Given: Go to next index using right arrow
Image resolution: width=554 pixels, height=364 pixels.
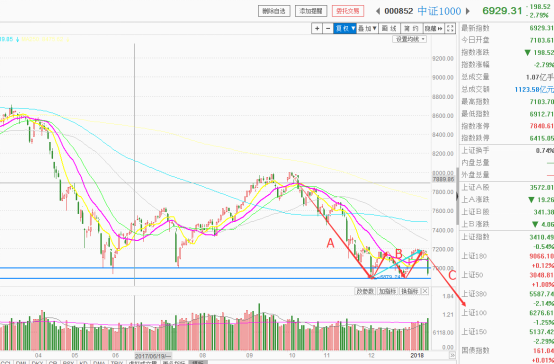Looking at the screenshot, I should [468, 11].
